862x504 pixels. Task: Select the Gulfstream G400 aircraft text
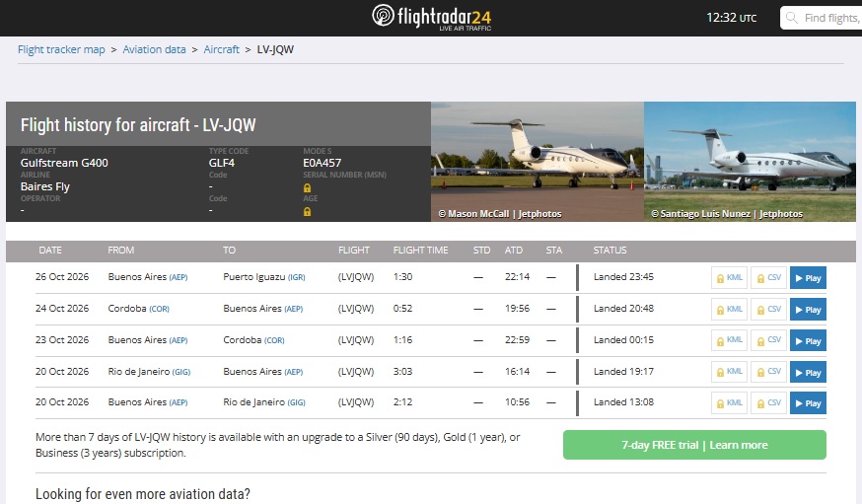64,163
